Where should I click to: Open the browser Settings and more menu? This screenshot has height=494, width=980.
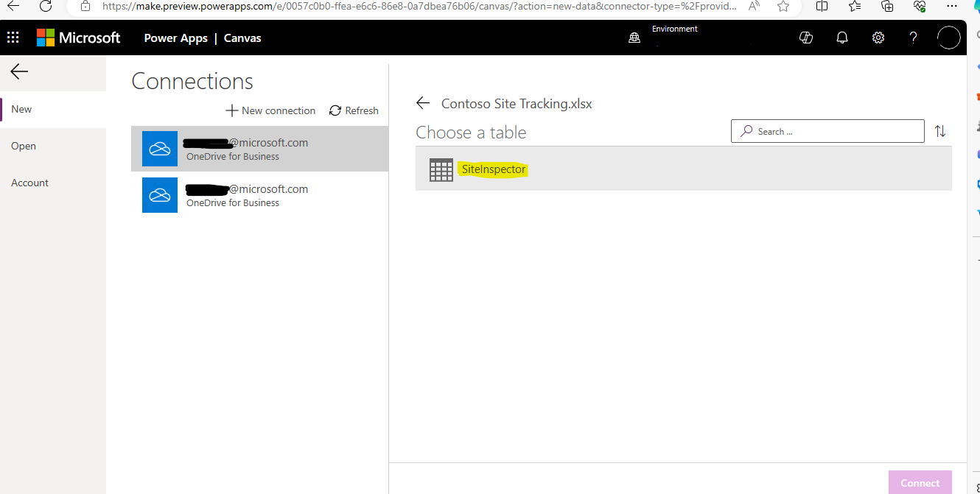click(952, 6)
